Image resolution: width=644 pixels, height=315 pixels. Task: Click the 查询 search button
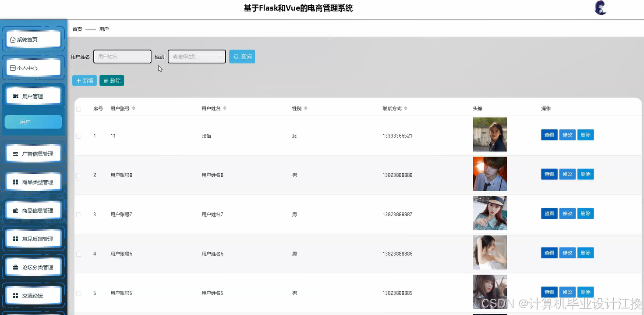242,57
